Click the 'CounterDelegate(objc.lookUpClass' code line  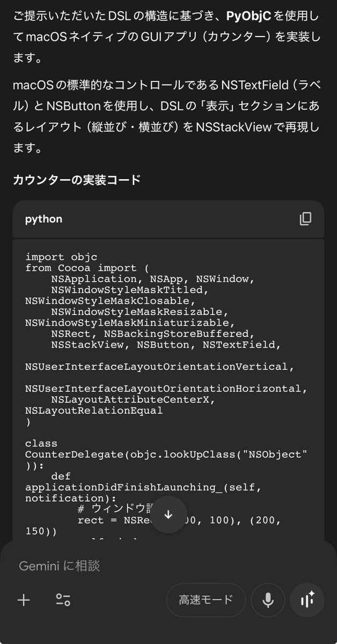[166, 455]
